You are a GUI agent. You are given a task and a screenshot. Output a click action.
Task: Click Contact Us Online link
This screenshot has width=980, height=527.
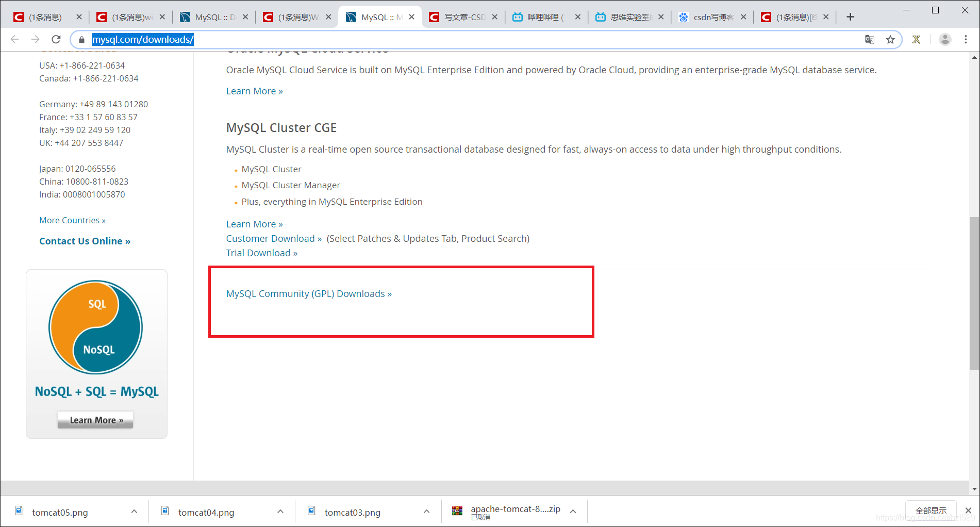click(x=85, y=241)
